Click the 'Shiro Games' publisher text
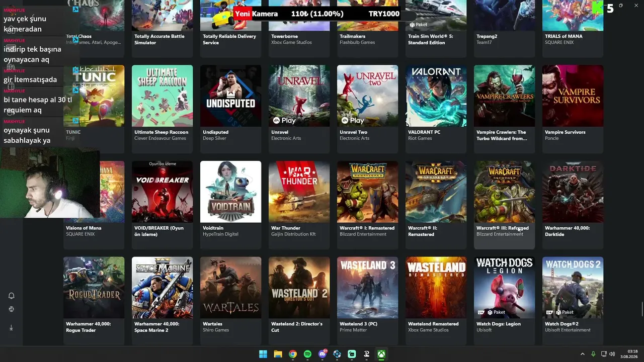Screen dimensions: 644x362 click(x=216, y=330)
